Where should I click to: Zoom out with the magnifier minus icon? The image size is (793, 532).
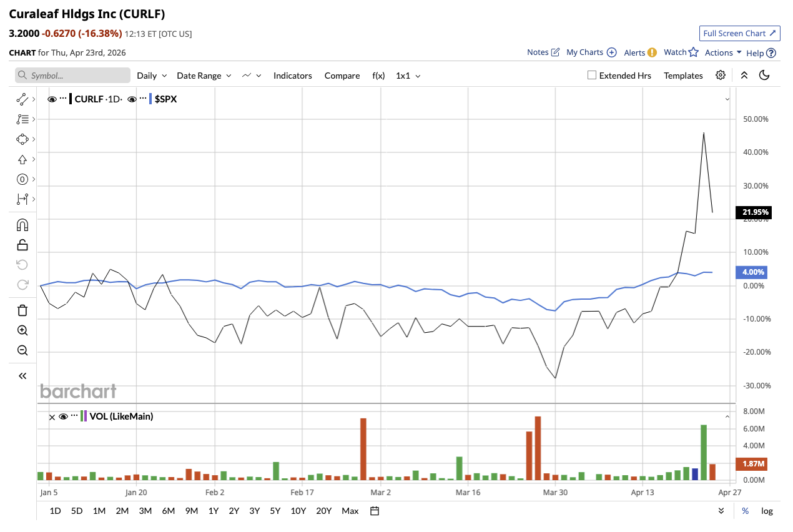coord(22,350)
